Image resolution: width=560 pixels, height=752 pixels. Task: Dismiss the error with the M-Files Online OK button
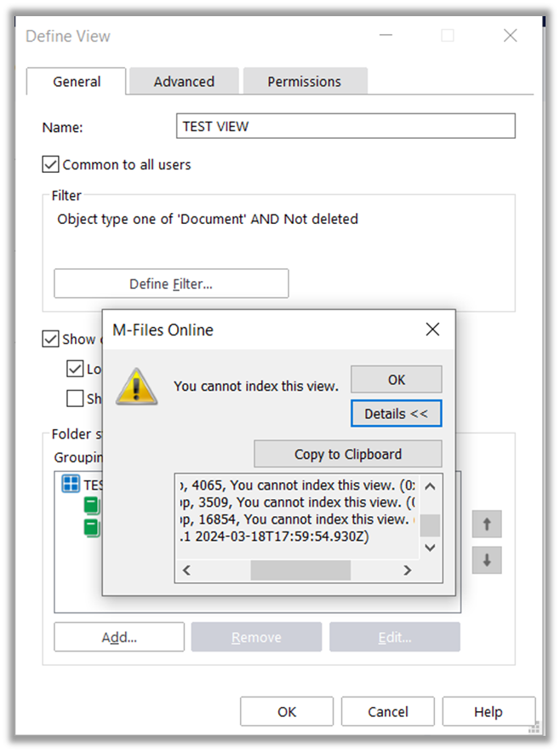tap(397, 379)
